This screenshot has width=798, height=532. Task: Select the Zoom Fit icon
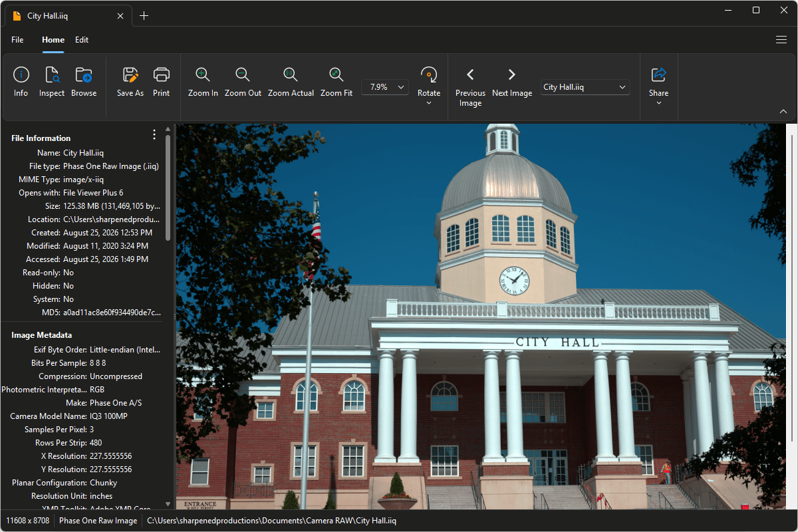[x=336, y=74]
